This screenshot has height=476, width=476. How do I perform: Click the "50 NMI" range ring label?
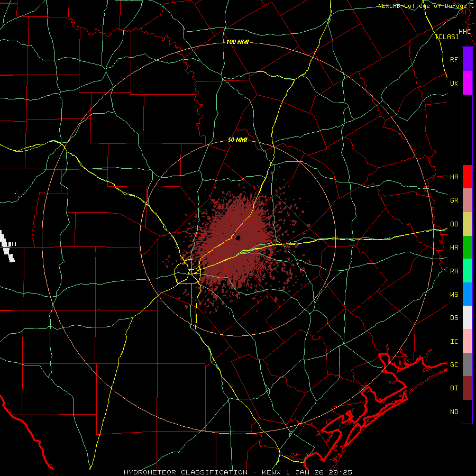click(x=237, y=140)
